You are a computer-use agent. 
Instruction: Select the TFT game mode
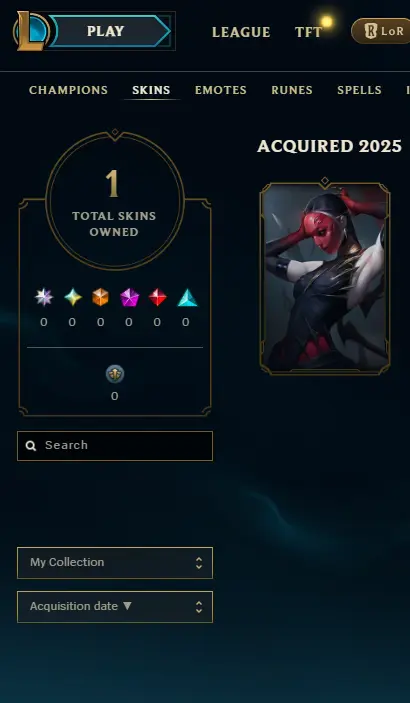pos(308,32)
